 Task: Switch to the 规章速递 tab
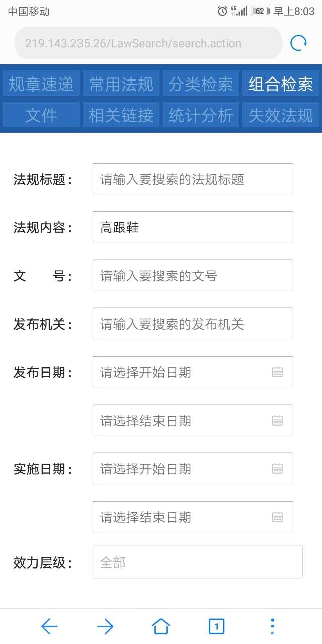pos(41,84)
